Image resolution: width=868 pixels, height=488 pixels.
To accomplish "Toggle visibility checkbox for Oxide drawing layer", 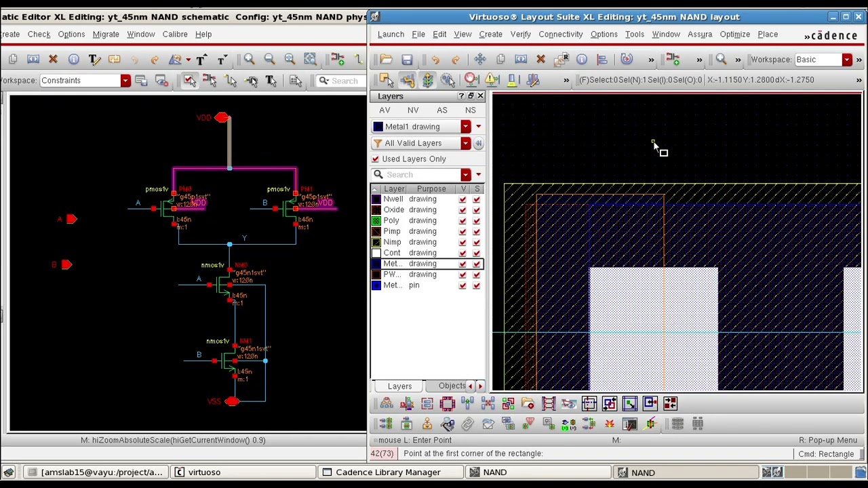I will coord(463,210).
